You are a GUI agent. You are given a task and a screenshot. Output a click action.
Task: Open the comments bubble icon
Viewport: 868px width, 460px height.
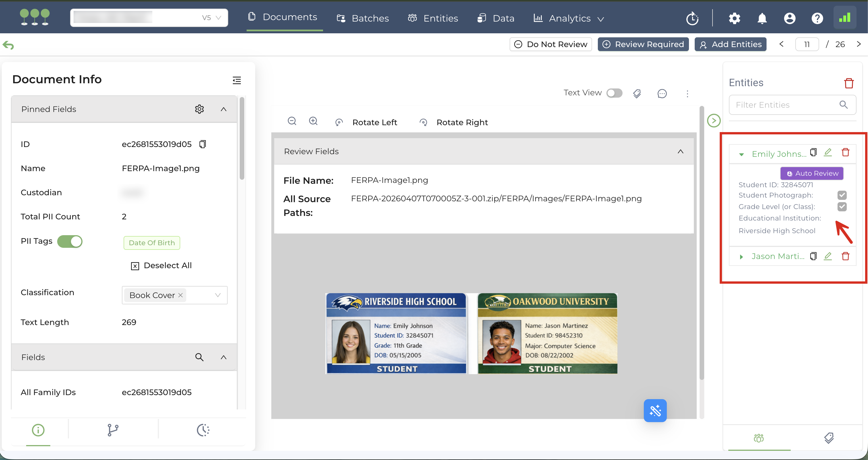(662, 94)
